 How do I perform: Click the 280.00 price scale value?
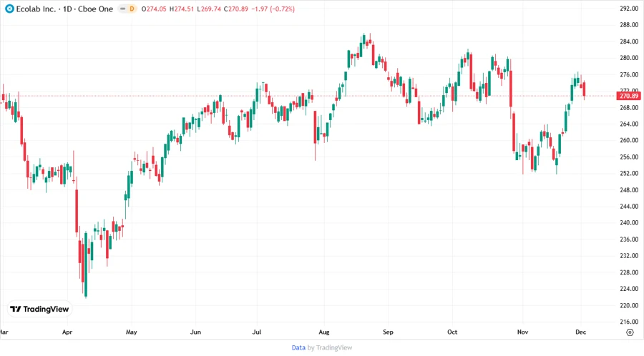[x=629, y=58]
